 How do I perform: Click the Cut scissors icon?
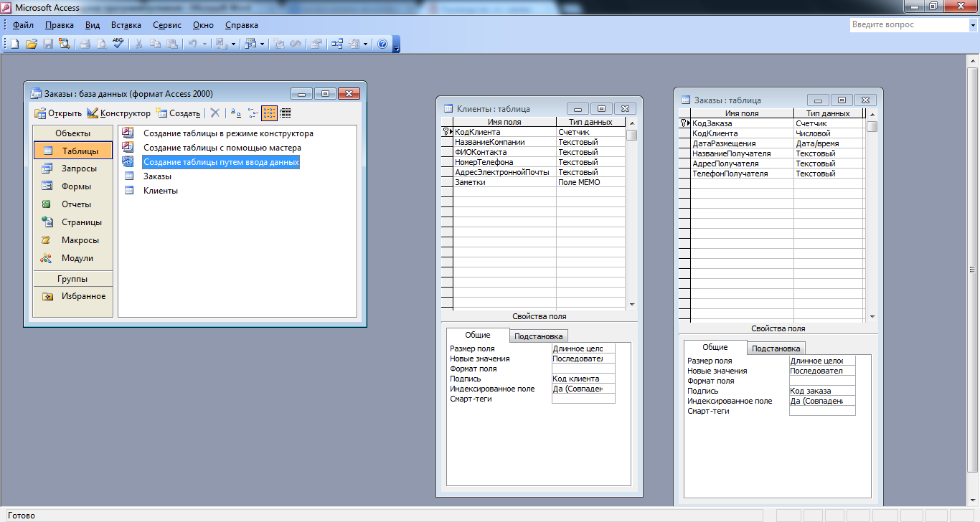click(x=138, y=44)
